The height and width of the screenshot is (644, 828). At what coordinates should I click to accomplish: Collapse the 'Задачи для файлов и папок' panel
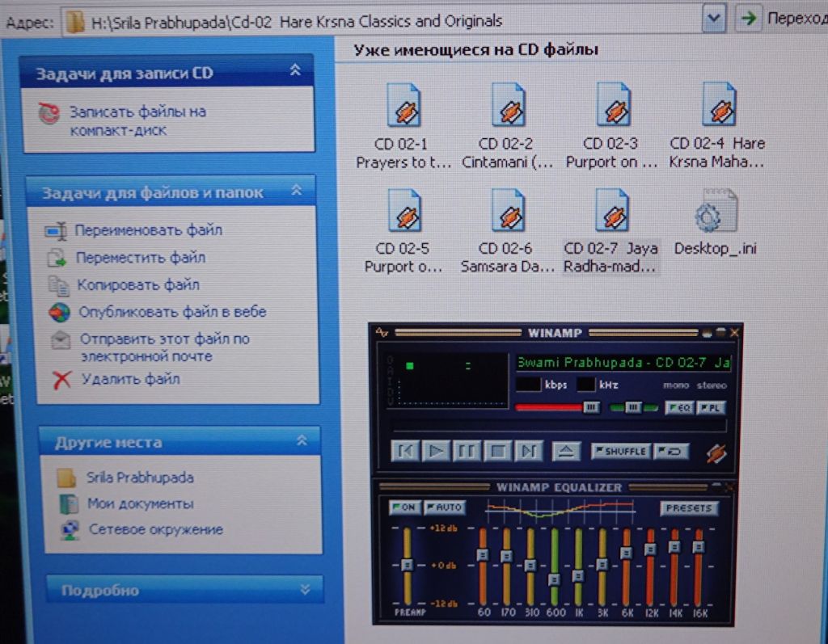(297, 190)
